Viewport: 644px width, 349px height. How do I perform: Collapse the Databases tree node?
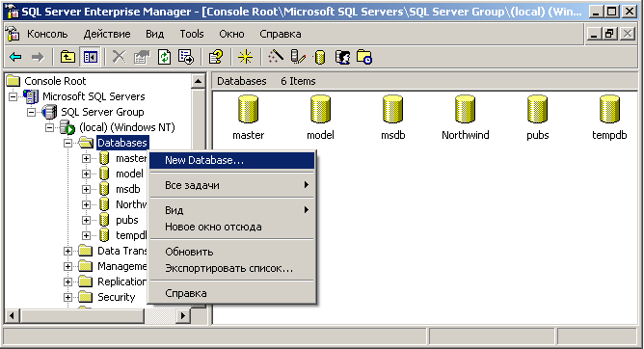point(67,143)
